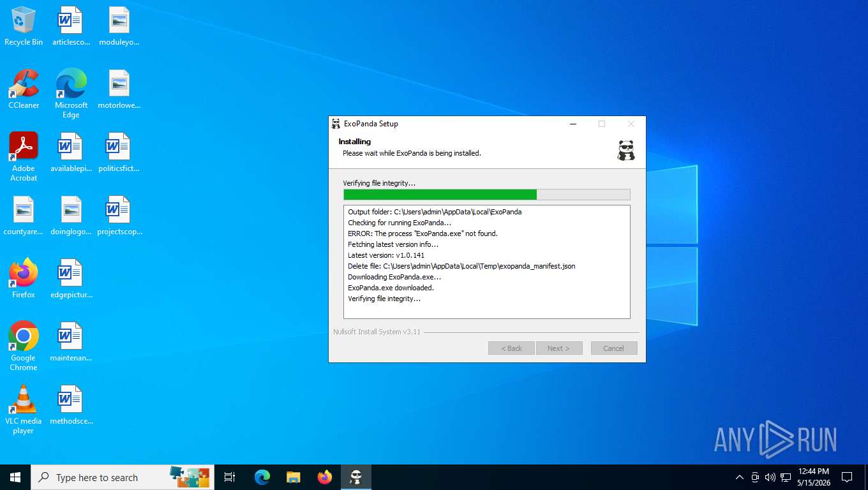Select the motorlowe... image file
This screenshot has height=490, width=868.
click(119, 90)
